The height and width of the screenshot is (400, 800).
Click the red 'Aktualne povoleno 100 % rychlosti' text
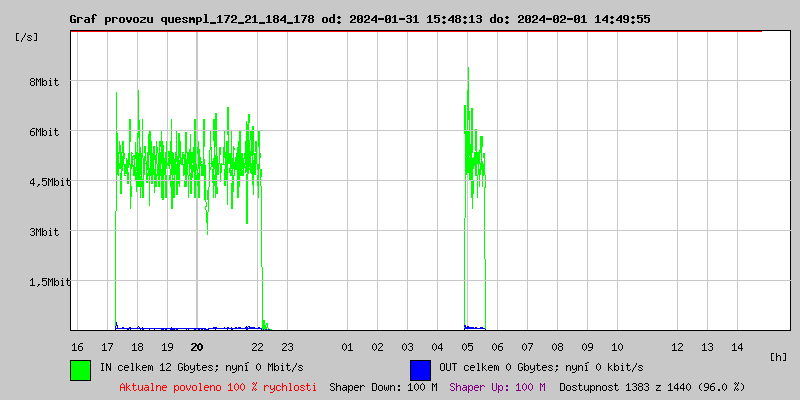[x=218, y=386]
